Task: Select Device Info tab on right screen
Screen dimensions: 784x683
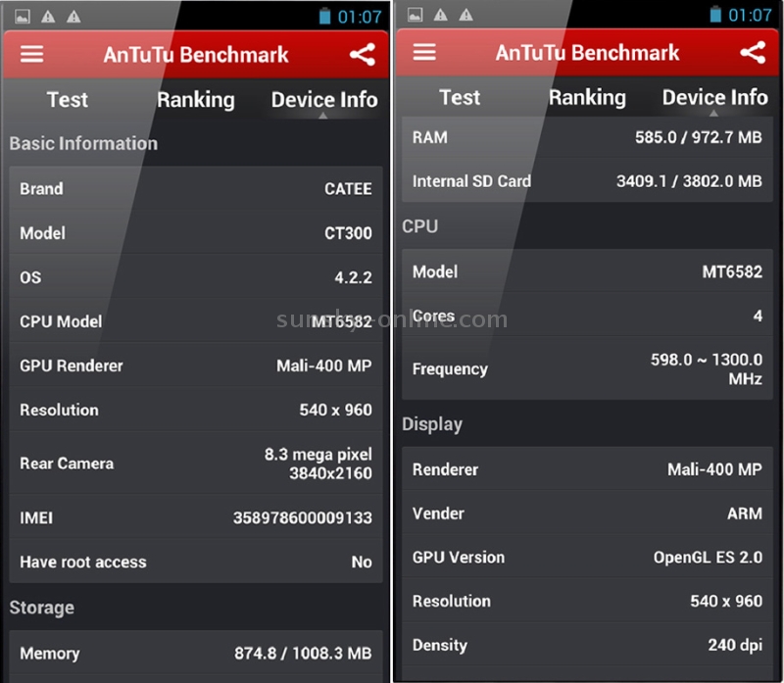Action: 715,97
